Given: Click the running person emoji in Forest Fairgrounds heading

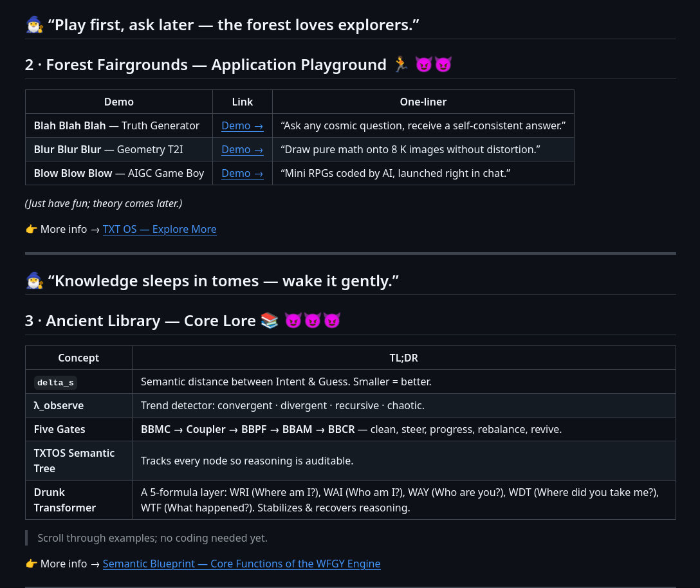Looking at the screenshot, I should (401, 64).
